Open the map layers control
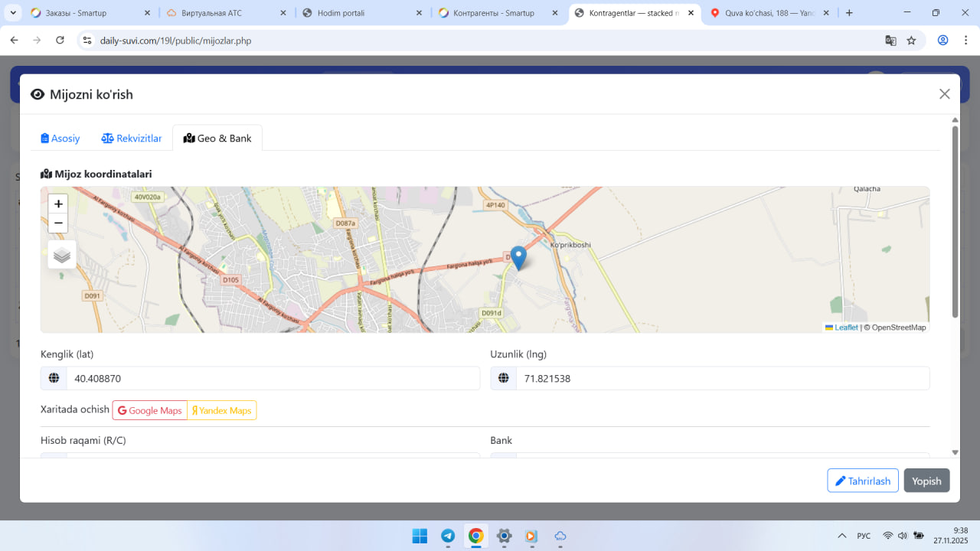The image size is (980, 551). coord(62,255)
